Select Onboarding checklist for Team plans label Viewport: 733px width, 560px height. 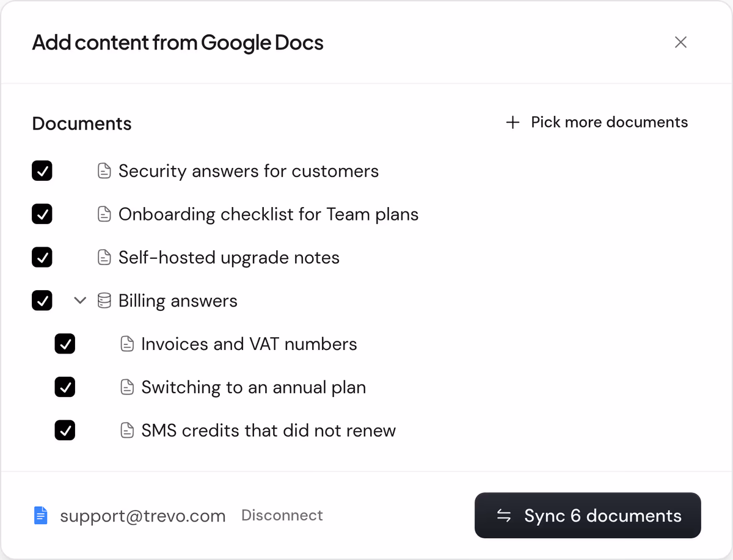[x=269, y=214]
